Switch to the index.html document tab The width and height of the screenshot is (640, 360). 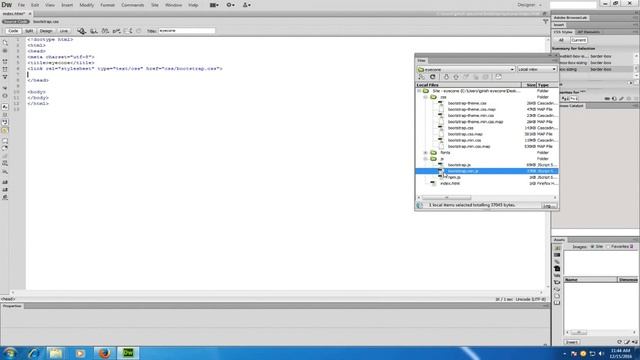[x=14, y=13]
